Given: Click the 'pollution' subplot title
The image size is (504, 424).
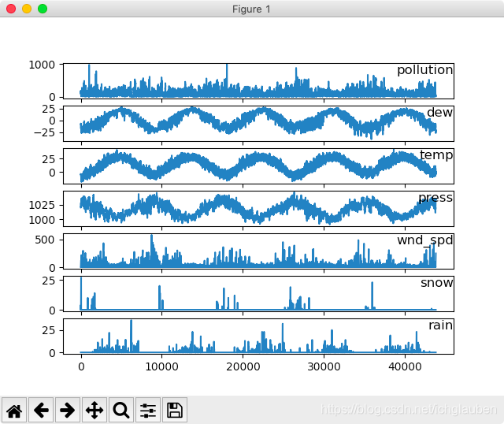Looking at the screenshot, I should [425, 70].
